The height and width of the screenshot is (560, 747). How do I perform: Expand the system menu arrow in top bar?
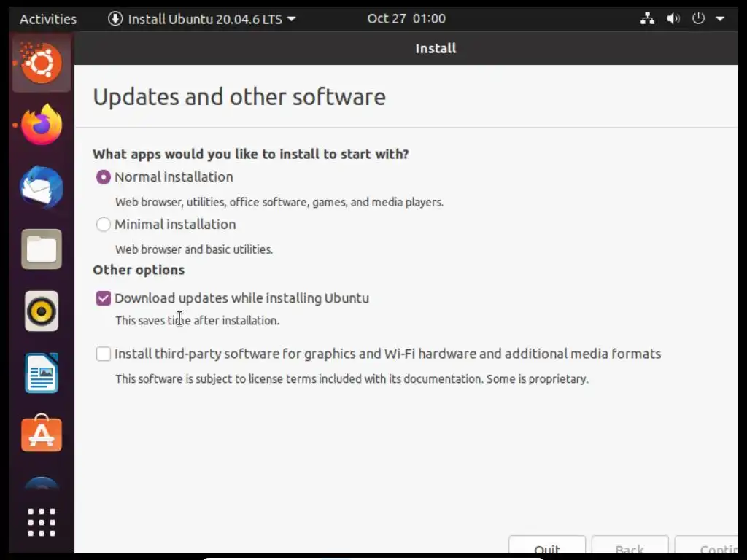point(720,18)
